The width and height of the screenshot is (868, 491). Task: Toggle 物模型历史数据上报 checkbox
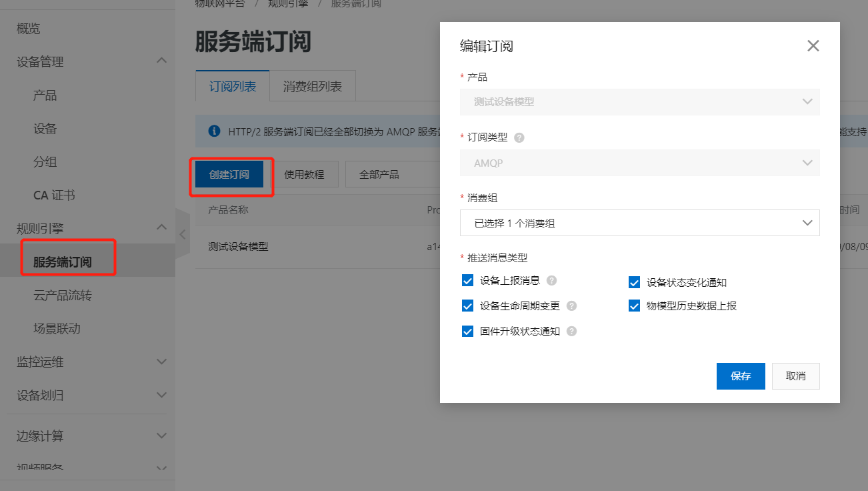(x=634, y=306)
